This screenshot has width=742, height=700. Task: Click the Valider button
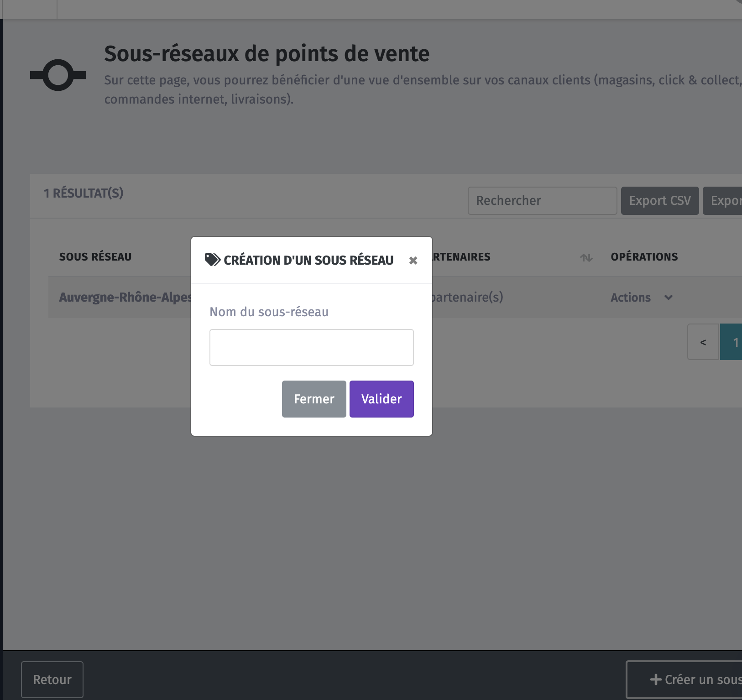381,399
